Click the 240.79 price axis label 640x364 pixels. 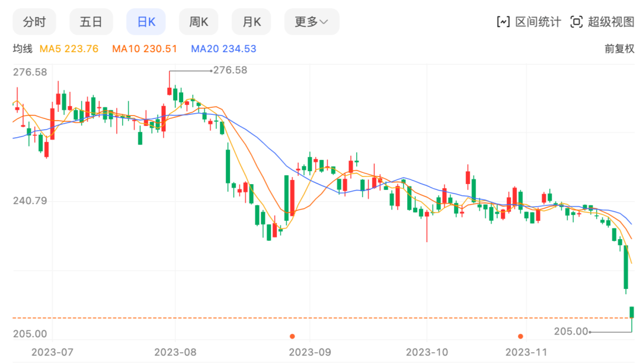click(x=30, y=201)
